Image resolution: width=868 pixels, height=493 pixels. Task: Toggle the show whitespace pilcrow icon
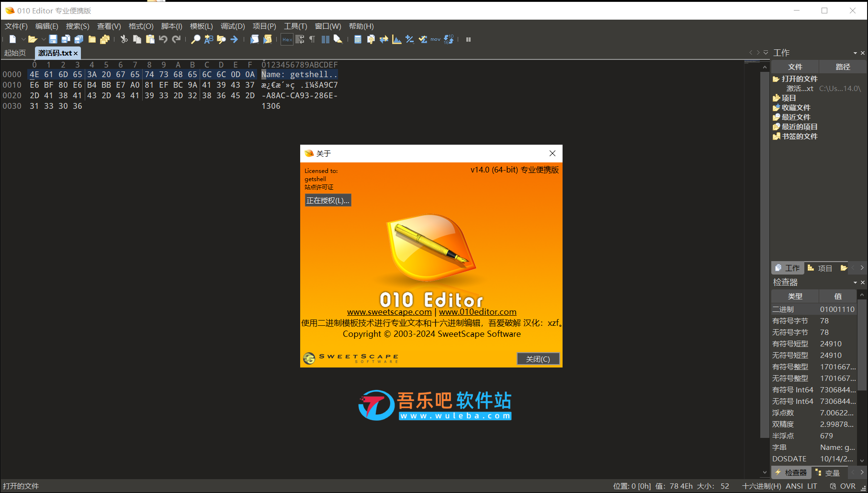[x=312, y=39]
